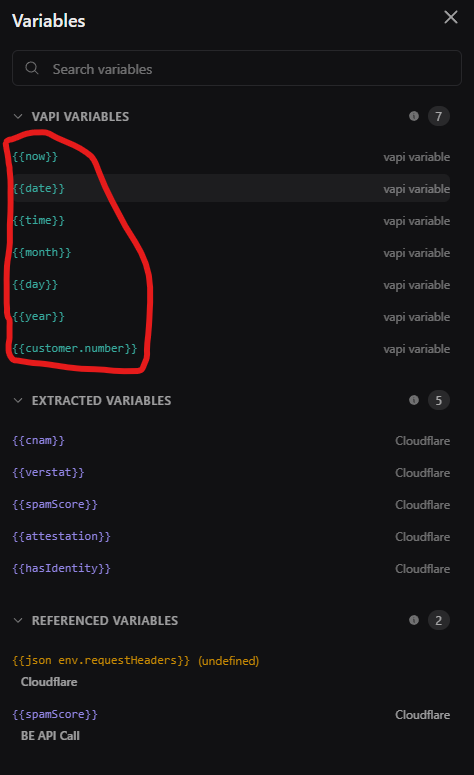Screen dimensions: 474x775
Task: Close the Variables panel
Action: click(x=451, y=17)
